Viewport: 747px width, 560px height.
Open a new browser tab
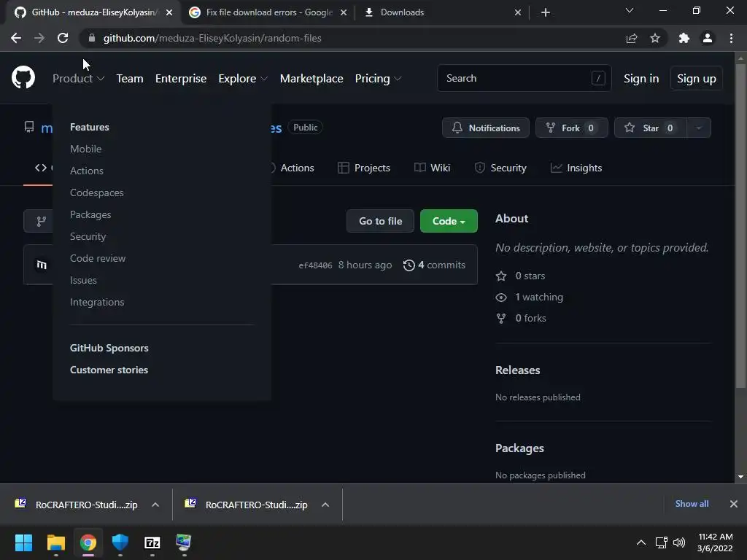(x=546, y=12)
